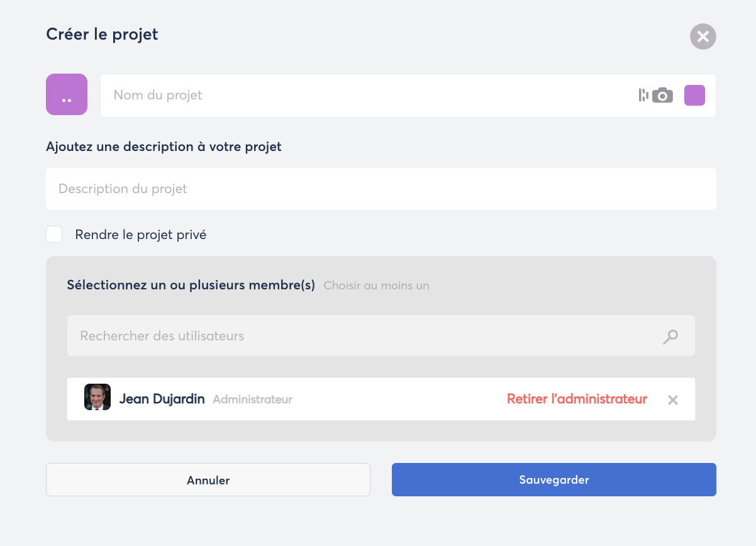Select the Jean Dujardin member name
756x546 pixels.
(x=162, y=399)
